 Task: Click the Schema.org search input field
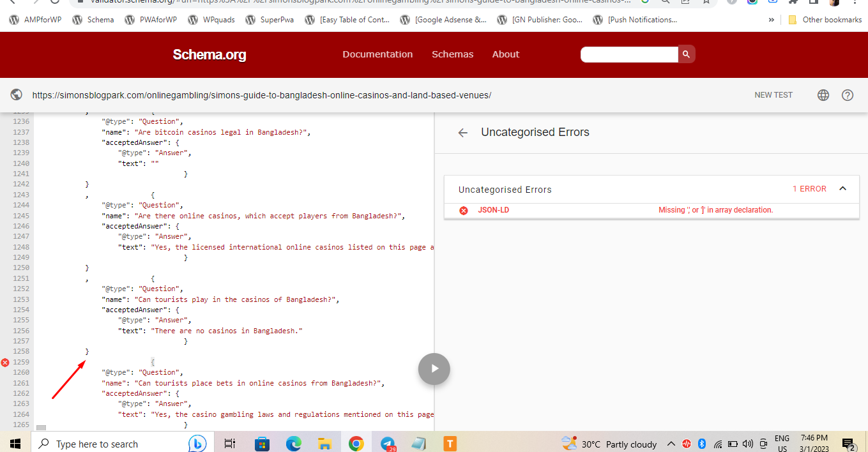click(x=629, y=54)
